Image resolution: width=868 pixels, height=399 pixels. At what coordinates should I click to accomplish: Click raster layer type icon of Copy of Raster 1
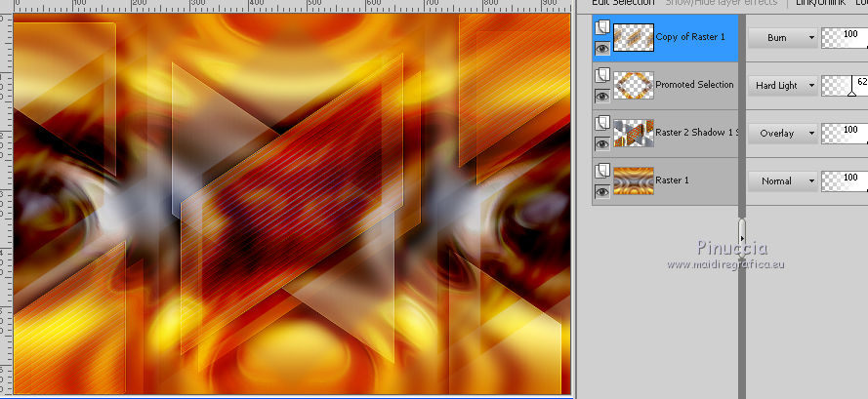(x=602, y=27)
